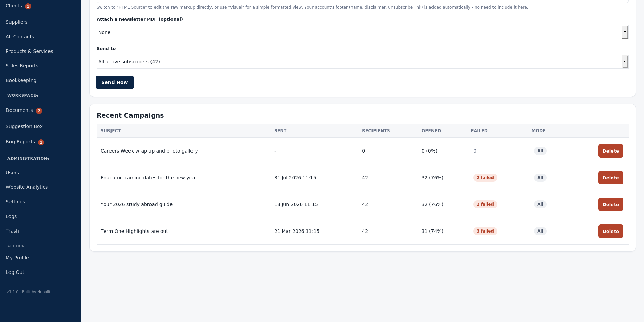Click the All mode badge in Careers Week row
Viewport: 644px width, 322px height.
[x=540, y=151]
